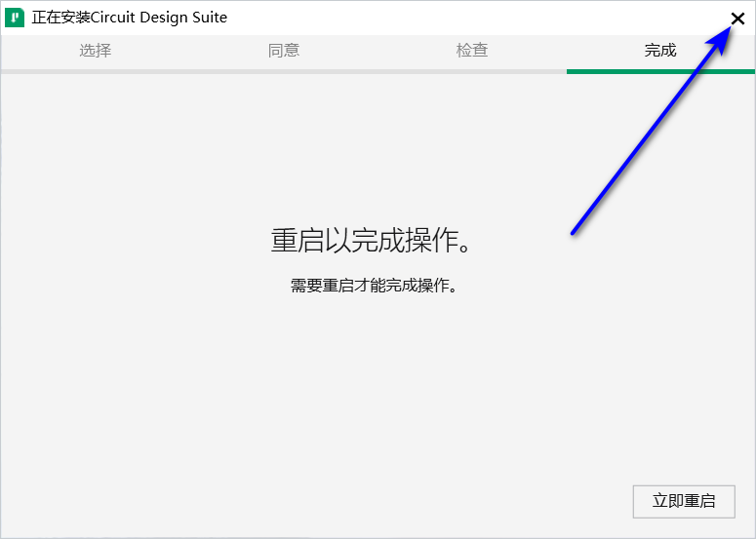
Task: Click the 正在安装Circuit Design Suite title text
Action: click(129, 18)
